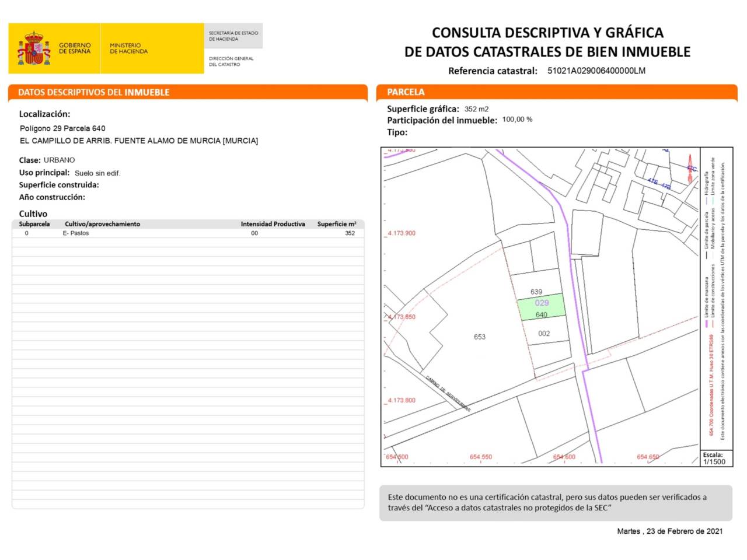Click the red north arrow on the map

click(692, 167)
